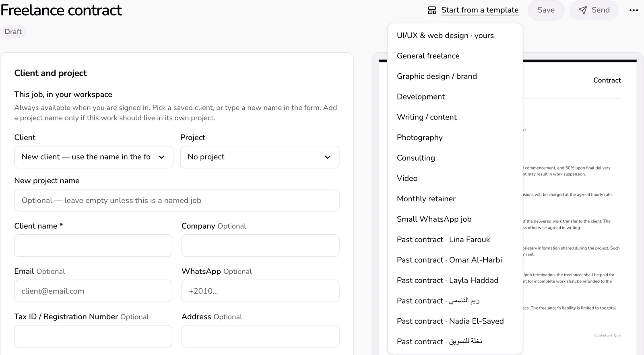Open the three-dots more options menu
The height and width of the screenshot is (355, 644).
634,10
